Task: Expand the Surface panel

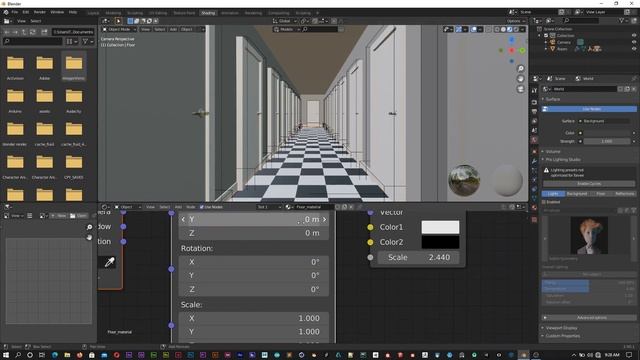Action: (x=553, y=99)
